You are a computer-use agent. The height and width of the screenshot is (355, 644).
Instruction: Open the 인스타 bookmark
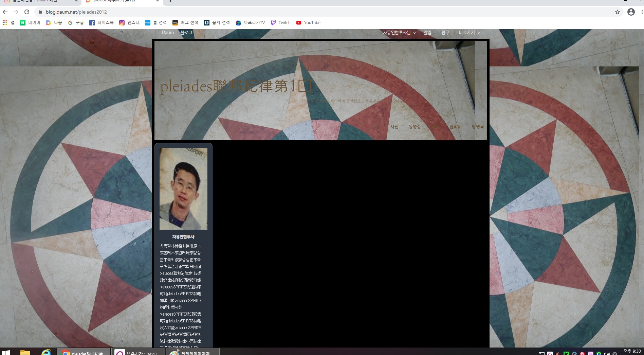129,23
